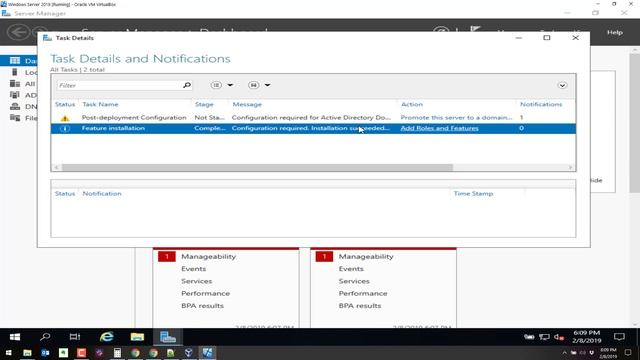Click message 'Configuration required for Active Directory Do...'
This screenshot has width=640, height=360.
pyautogui.click(x=311, y=118)
